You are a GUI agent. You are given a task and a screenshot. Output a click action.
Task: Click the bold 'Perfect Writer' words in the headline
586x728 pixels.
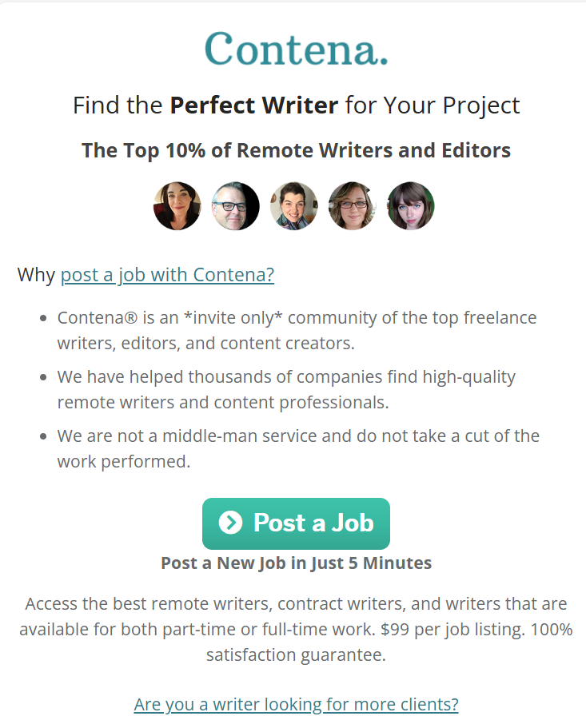click(x=254, y=105)
